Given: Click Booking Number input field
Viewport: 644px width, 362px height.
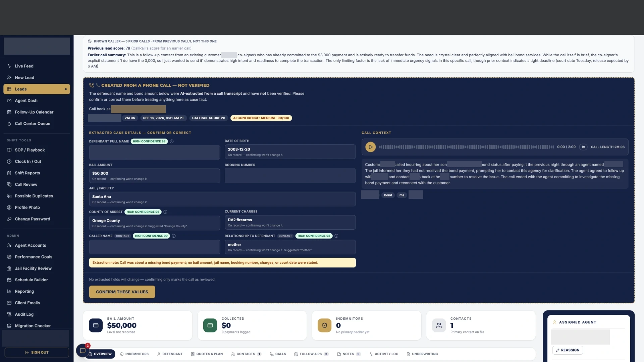Looking at the screenshot, I should [x=290, y=176].
